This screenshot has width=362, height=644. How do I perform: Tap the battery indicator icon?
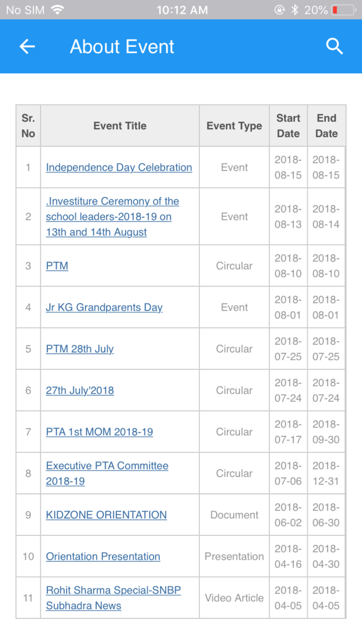(x=344, y=10)
